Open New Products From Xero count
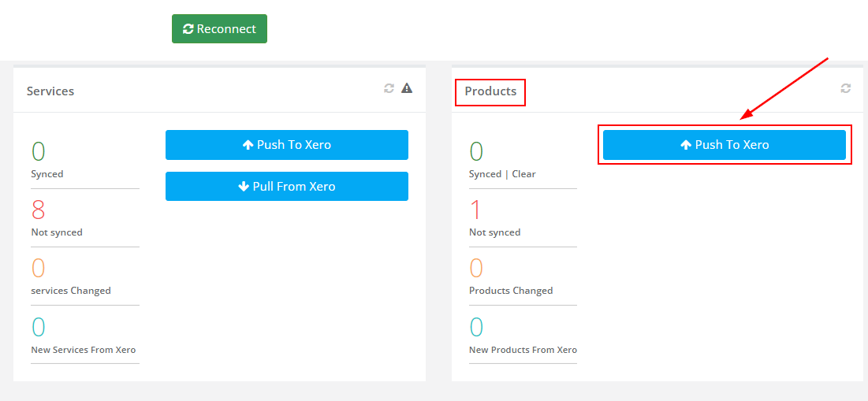The image size is (868, 401). (476, 327)
